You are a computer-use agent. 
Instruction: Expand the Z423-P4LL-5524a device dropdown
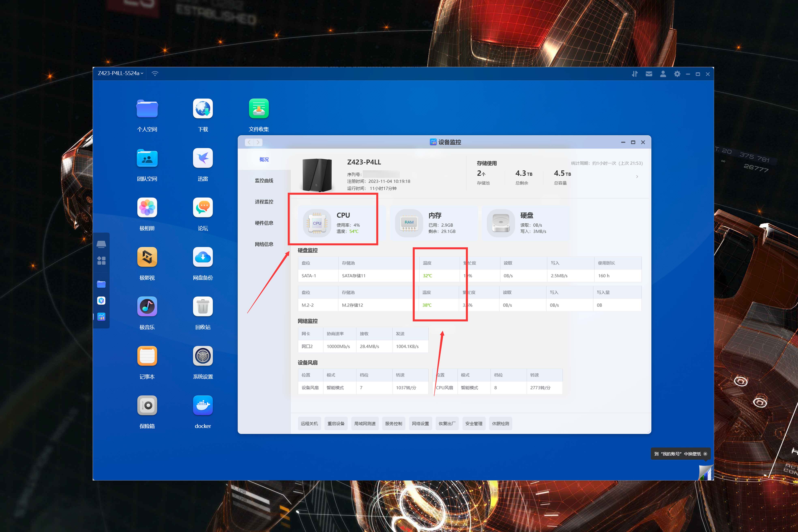[120, 73]
